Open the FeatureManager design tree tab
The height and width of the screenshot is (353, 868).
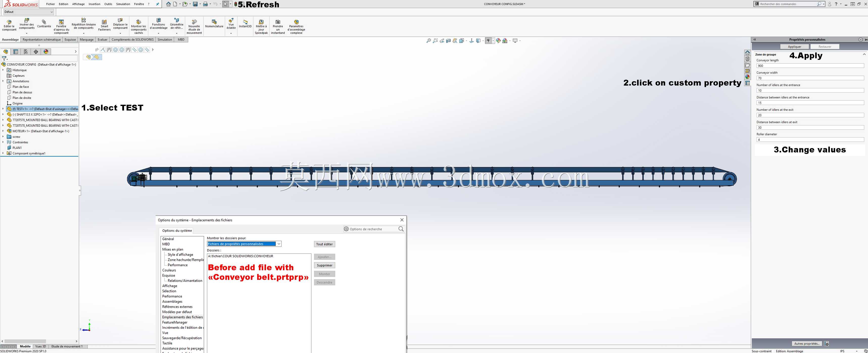pyautogui.click(x=5, y=51)
